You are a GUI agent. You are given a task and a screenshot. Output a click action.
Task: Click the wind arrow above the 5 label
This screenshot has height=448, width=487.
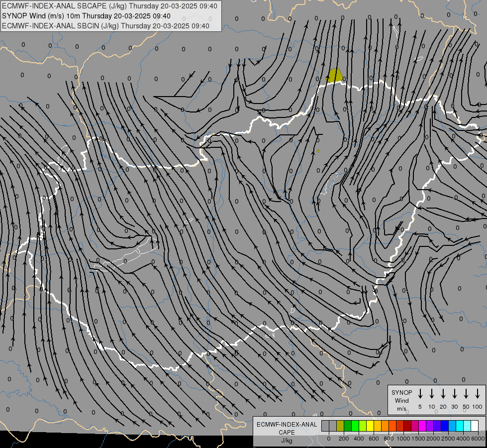(420, 394)
